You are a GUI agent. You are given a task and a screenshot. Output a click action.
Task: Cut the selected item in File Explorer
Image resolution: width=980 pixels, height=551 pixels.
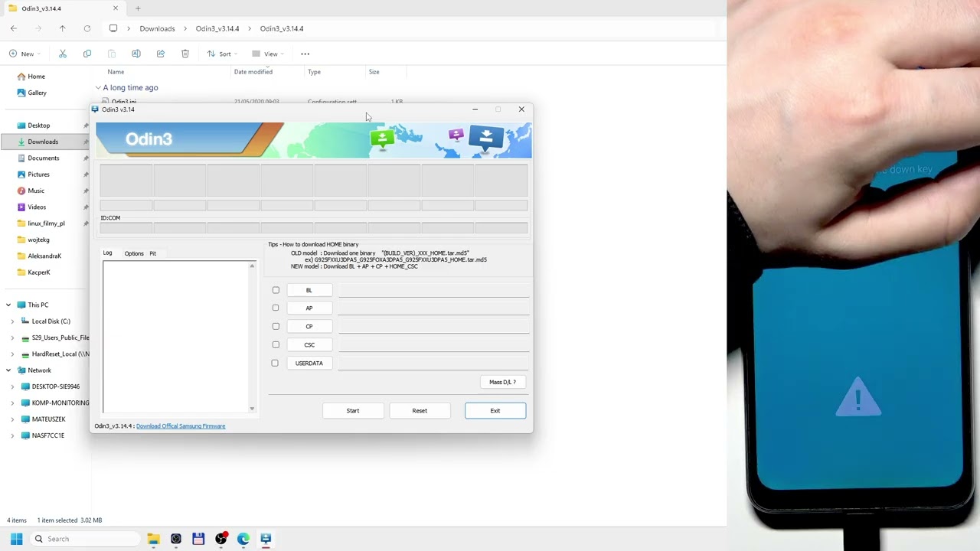(x=63, y=54)
